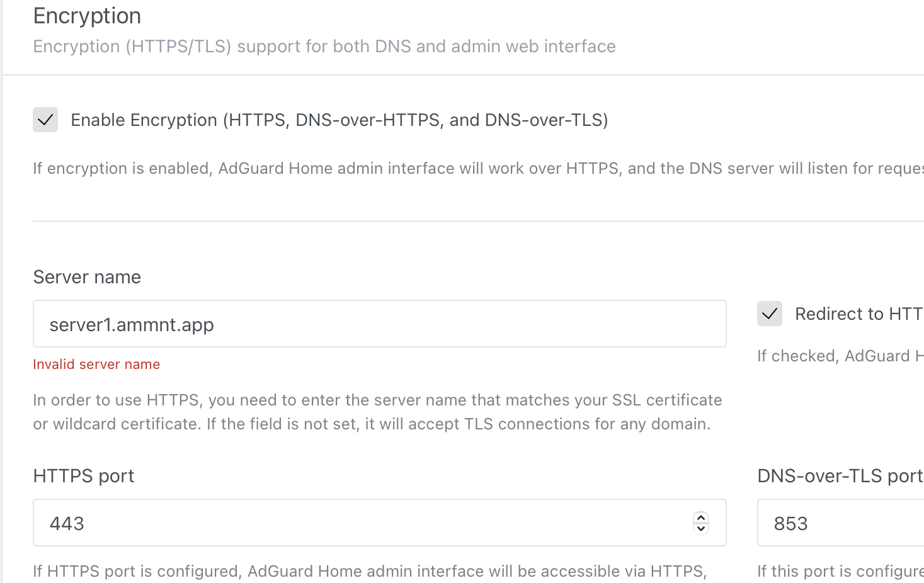Click the 'If checked, AdGuard' hint text
The width and height of the screenshot is (924, 583).
pos(840,356)
